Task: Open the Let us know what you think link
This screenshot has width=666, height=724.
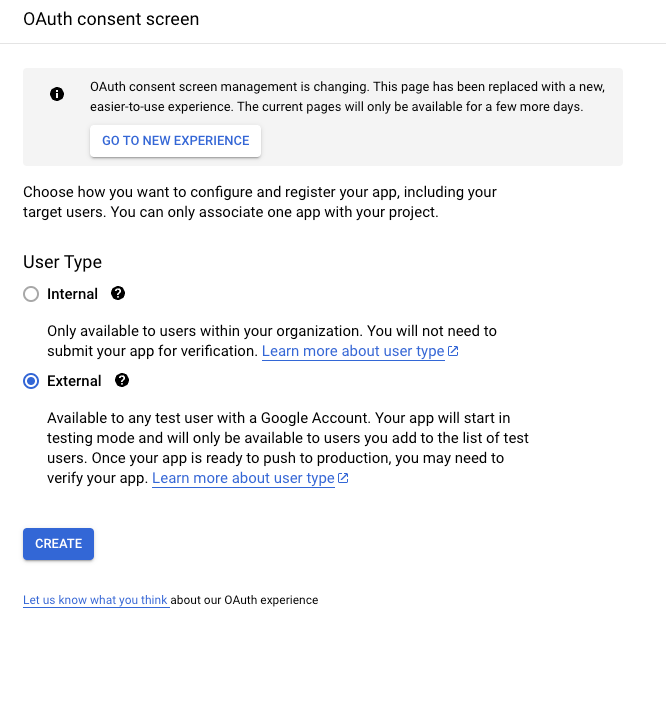Action: [x=96, y=600]
